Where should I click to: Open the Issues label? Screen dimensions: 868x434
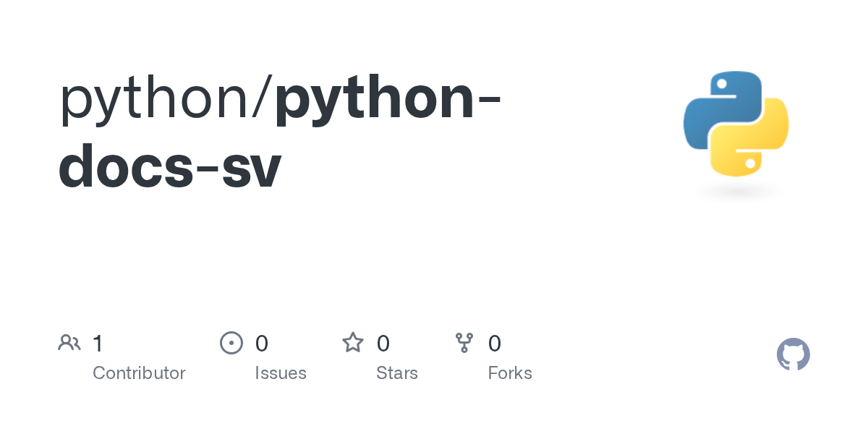pyautogui.click(x=281, y=373)
